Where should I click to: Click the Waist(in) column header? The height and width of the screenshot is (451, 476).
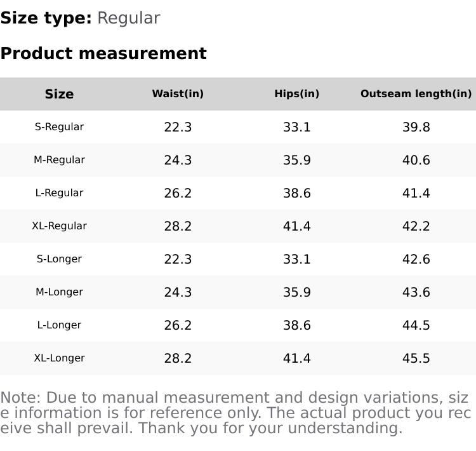tap(178, 94)
